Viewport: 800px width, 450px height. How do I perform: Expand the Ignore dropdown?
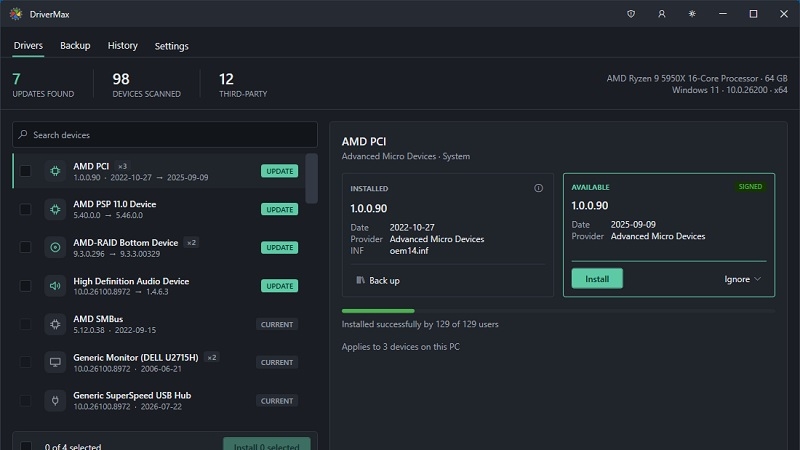point(742,279)
